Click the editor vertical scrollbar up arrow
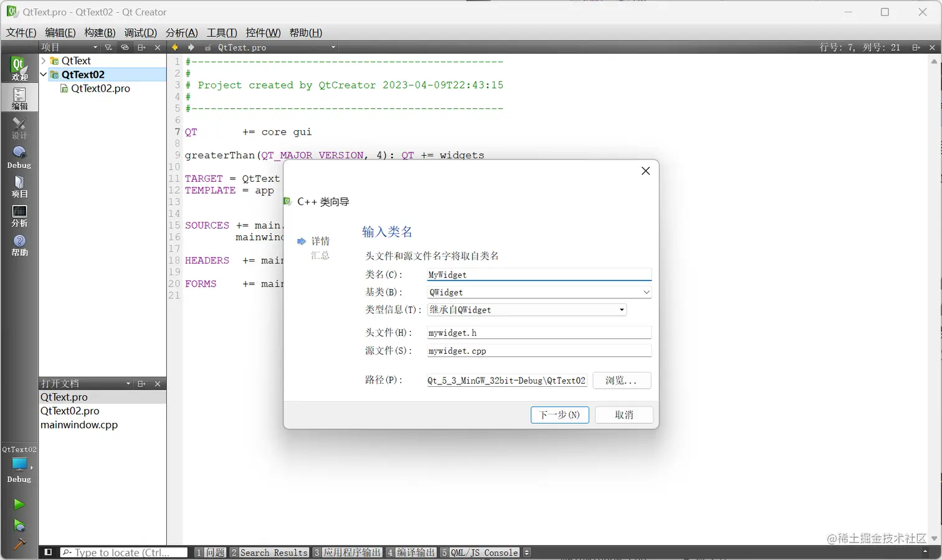This screenshot has height=560, width=942. point(934,61)
